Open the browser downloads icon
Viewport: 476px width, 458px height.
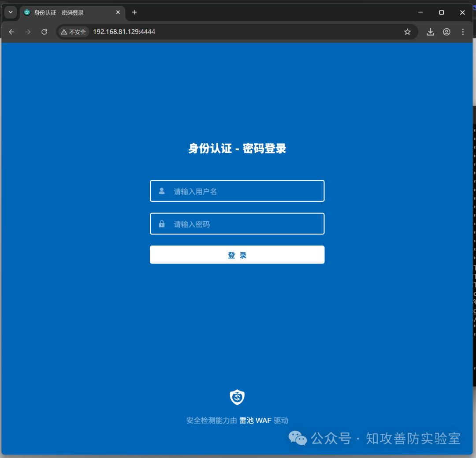(x=431, y=32)
